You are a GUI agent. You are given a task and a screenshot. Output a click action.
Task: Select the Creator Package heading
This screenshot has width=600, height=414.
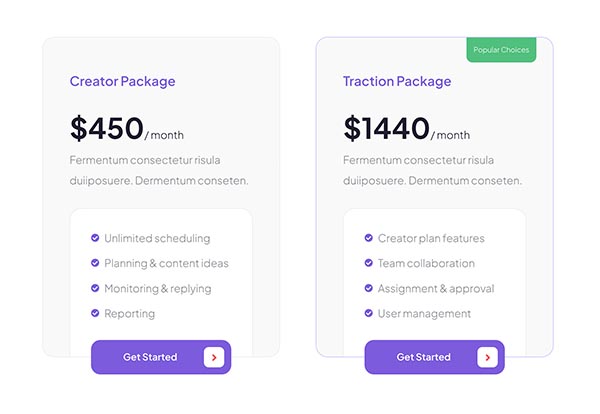(x=122, y=81)
